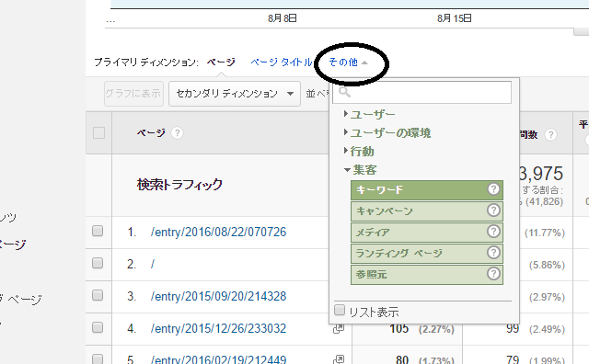589x364 pixels.
Task: Check the box for /entry/2016/02/19/212449 row
Action: tap(98, 358)
